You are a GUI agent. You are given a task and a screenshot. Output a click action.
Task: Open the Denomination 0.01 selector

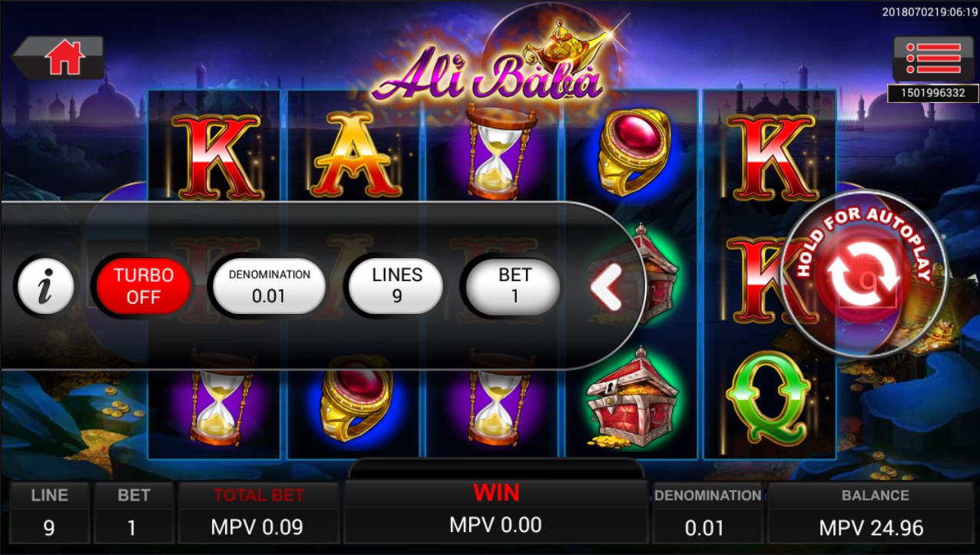coord(269,286)
